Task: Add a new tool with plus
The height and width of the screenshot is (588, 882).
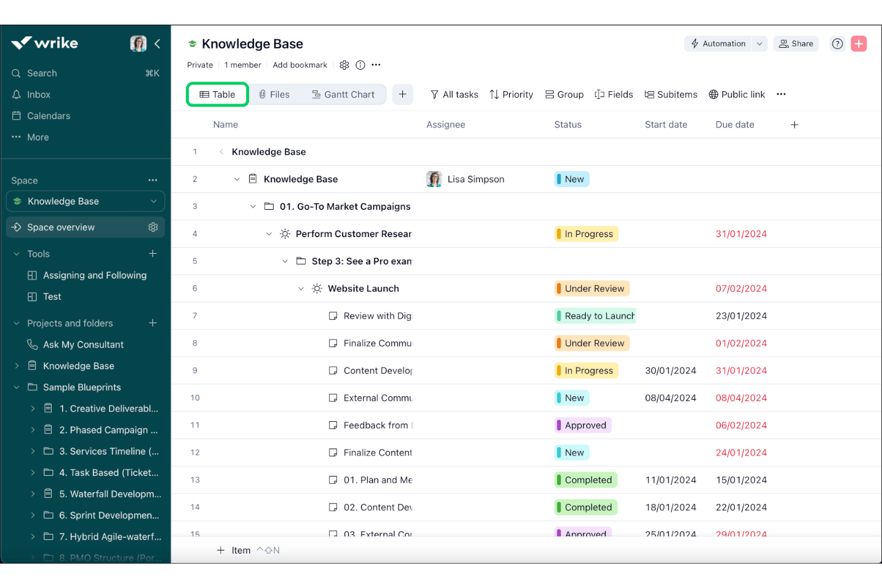Action: 153,254
